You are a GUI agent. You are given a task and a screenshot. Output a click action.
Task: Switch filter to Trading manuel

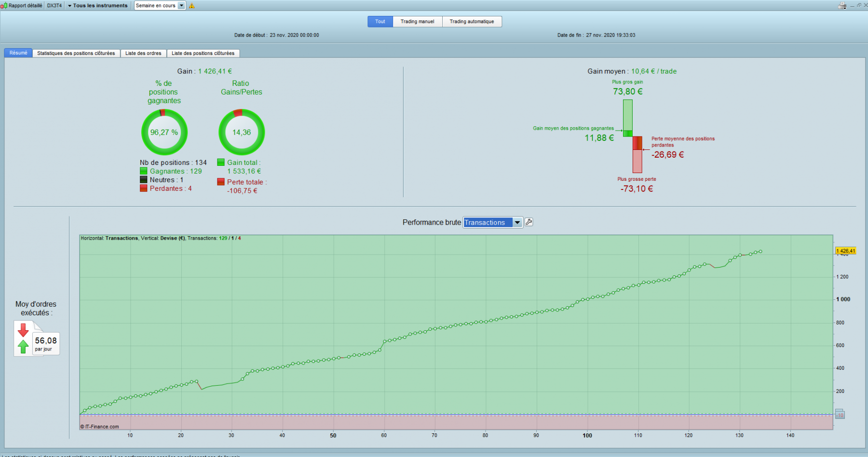click(418, 22)
